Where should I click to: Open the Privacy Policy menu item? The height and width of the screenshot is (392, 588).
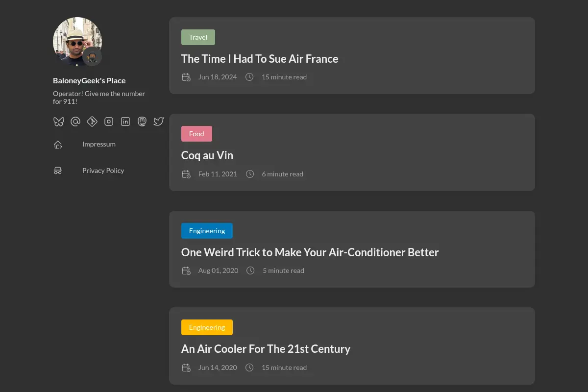coord(103,171)
